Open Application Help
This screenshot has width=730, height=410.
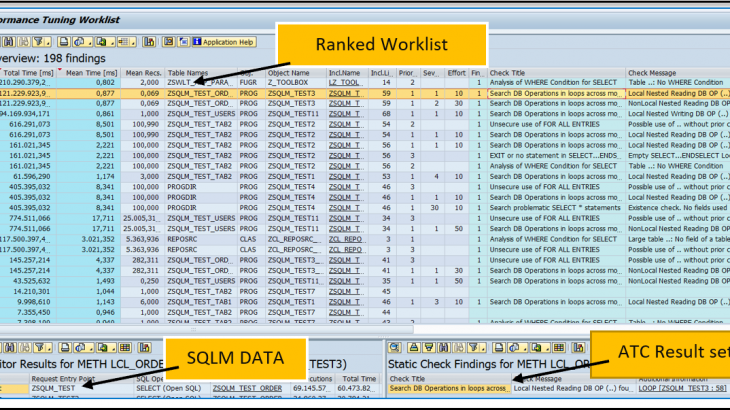click(224, 42)
